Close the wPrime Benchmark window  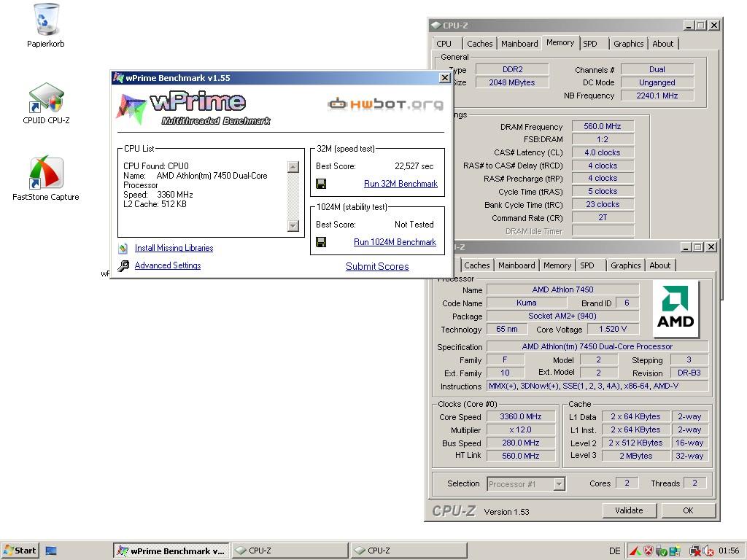pyautogui.click(x=444, y=77)
